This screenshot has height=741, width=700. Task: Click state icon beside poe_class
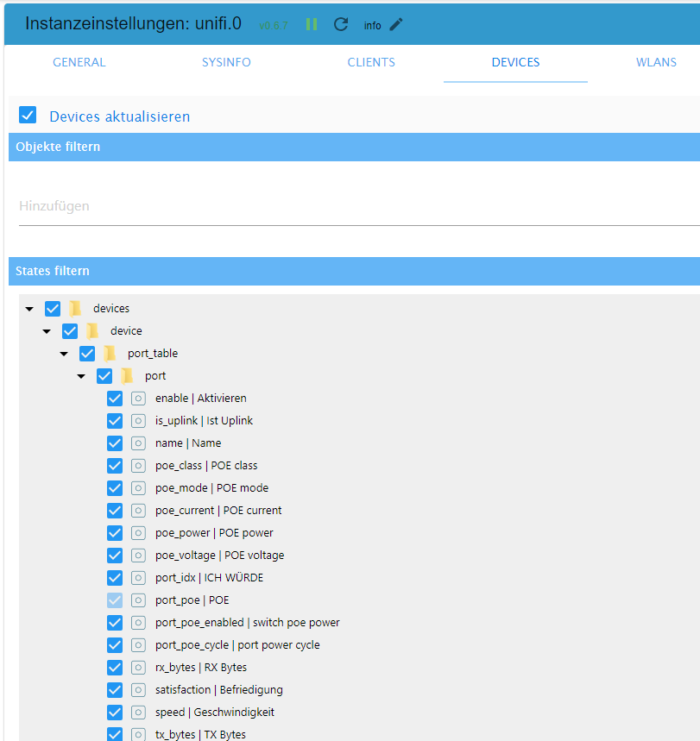tap(138, 466)
